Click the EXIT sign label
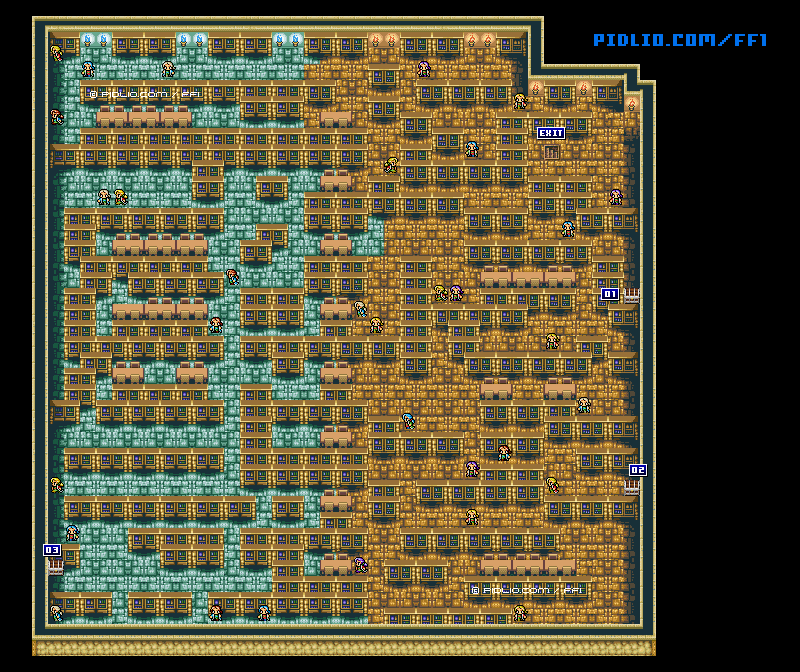 tap(551, 133)
